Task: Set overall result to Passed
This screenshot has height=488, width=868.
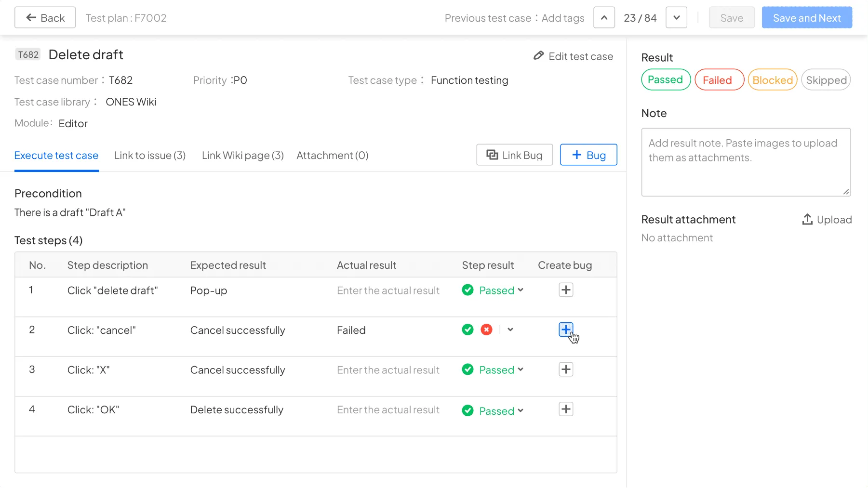Action: click(666, 79)
